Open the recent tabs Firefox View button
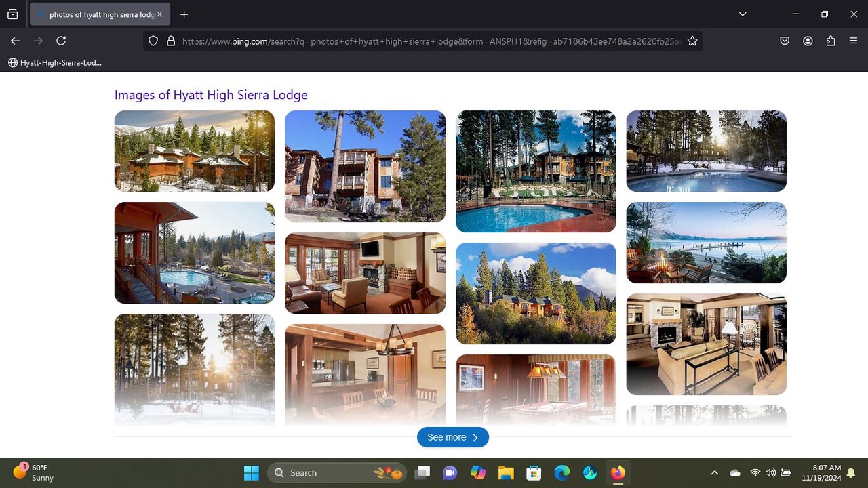Screen dimensions: 868x488 coord(13,14)
